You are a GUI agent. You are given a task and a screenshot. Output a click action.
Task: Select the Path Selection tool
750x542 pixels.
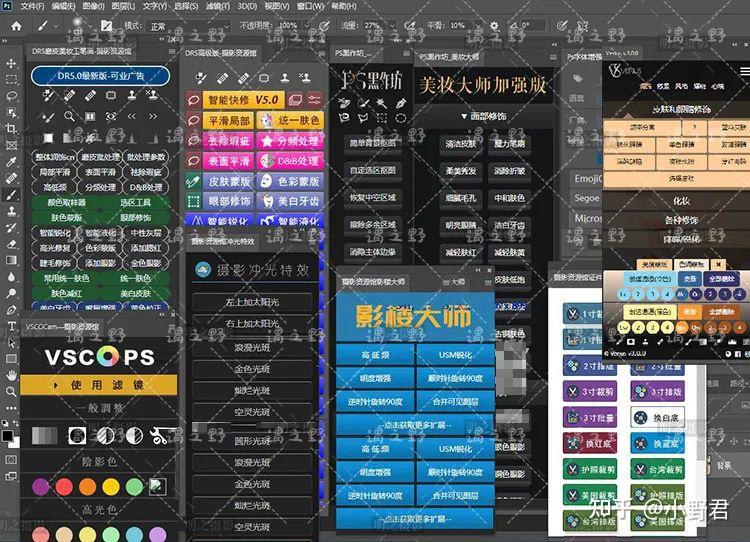point(11,343)
